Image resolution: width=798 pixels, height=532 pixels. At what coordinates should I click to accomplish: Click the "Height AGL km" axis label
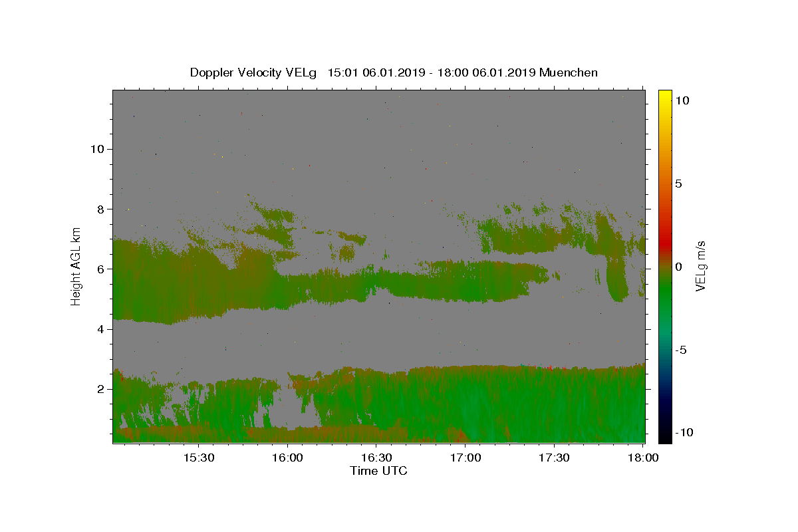[x=76, y=266]
